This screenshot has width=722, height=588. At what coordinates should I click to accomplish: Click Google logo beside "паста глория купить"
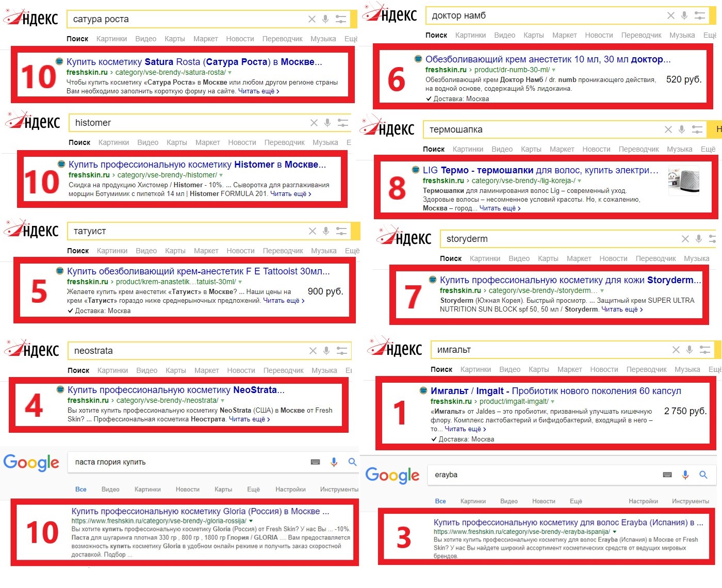coord(31,463)
